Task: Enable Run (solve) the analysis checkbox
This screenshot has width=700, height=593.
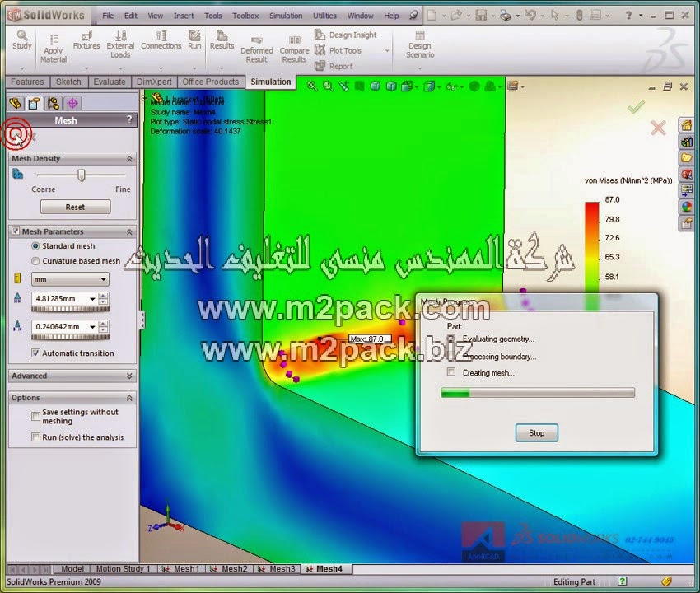Action: (x=35, y=437)
